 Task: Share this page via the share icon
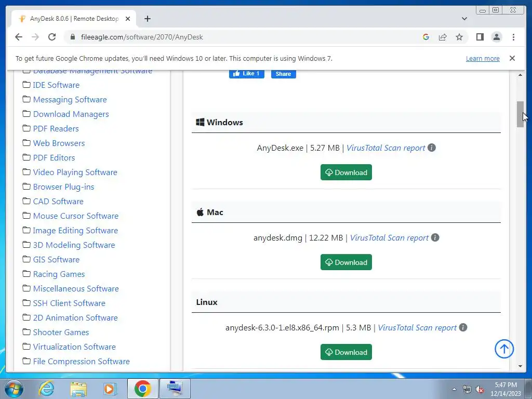443,37
